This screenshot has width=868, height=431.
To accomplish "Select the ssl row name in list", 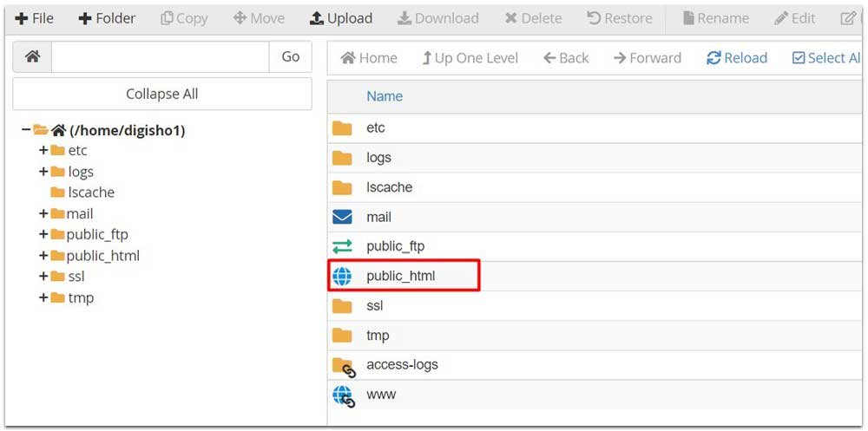I will coord(375,305).
